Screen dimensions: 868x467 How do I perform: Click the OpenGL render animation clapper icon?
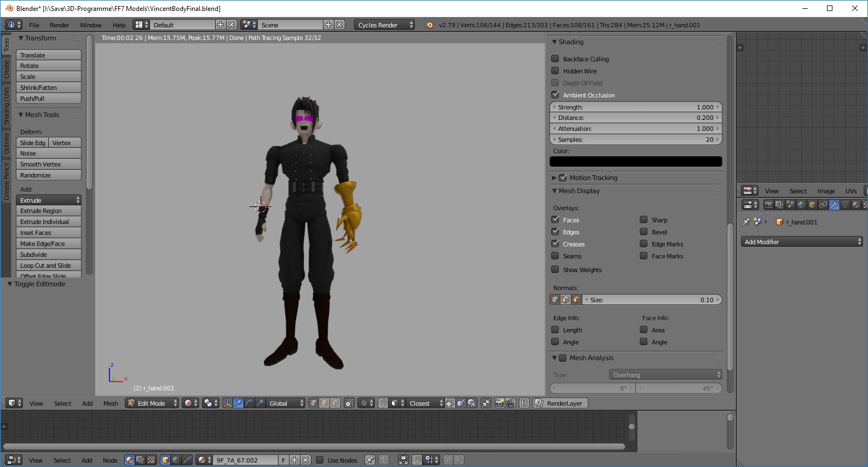pos(510,403)
